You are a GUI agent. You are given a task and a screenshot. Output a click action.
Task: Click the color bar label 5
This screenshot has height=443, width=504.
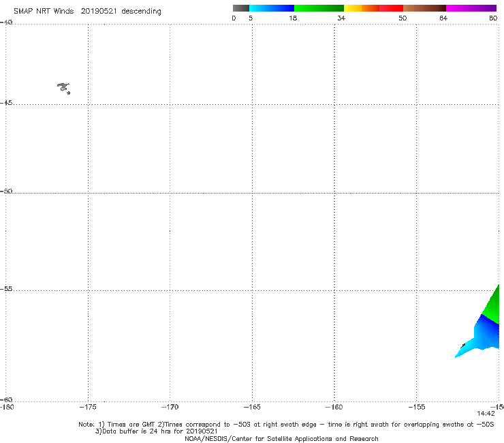251,18
